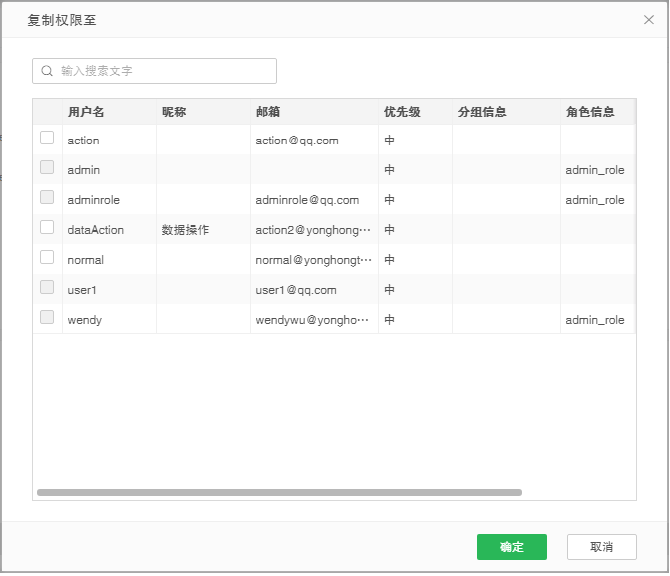Select the admin user checkbox
This screenshot has height=576, width=670.
47,168
